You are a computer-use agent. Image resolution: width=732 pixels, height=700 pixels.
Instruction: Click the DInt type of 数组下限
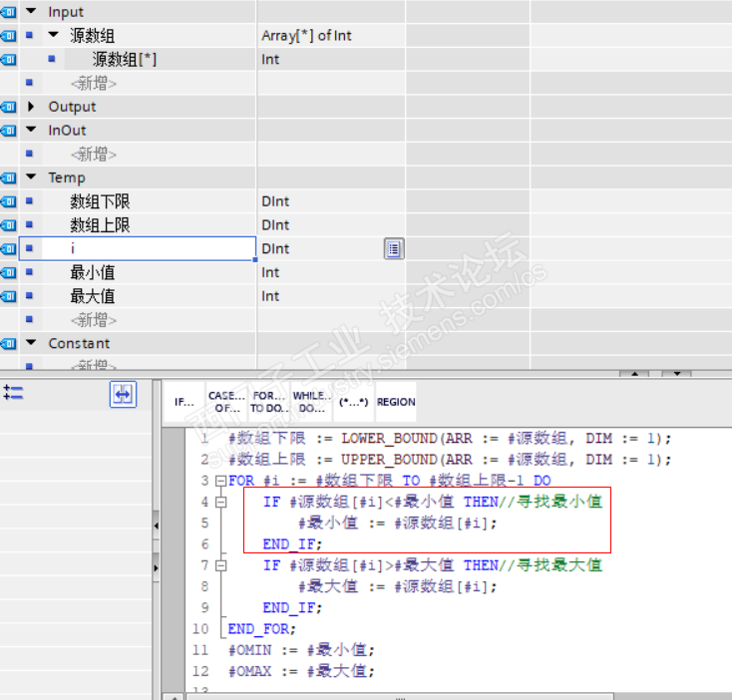pyautogui.click(x=275, y=201)
